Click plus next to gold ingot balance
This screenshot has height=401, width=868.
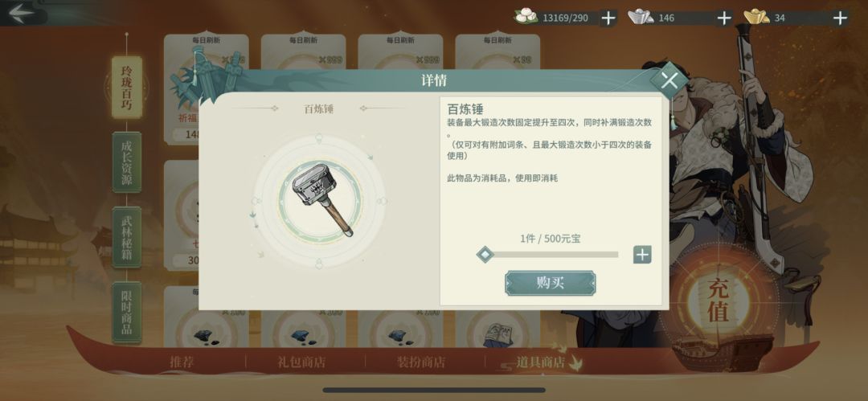[x=840, y=18]
